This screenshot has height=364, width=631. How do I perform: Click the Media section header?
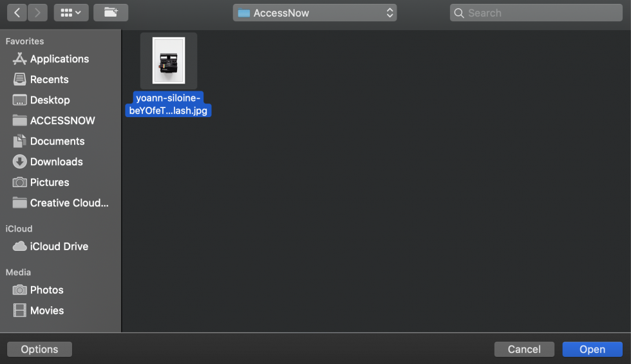[x=18, y=273]
